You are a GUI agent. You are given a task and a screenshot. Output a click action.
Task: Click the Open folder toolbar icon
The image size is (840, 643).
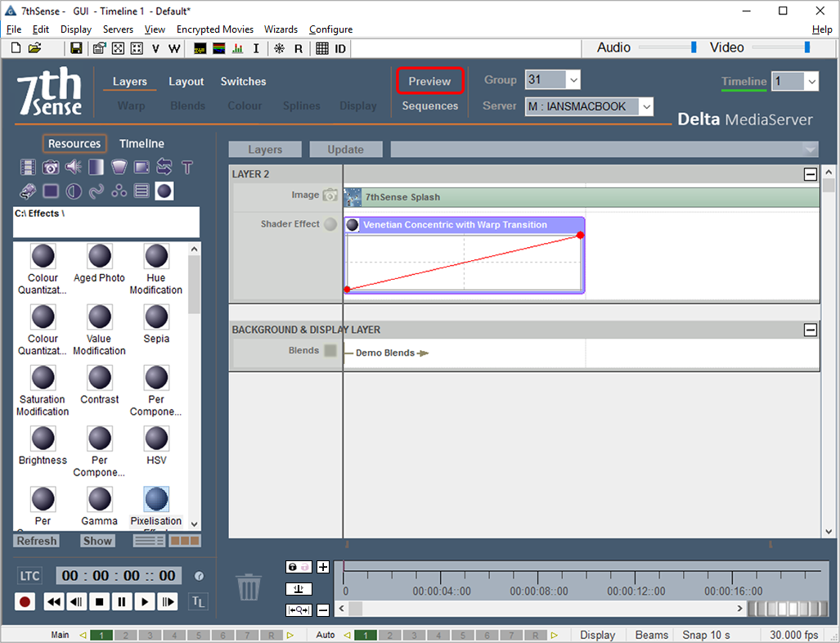[x=35, y=48]
